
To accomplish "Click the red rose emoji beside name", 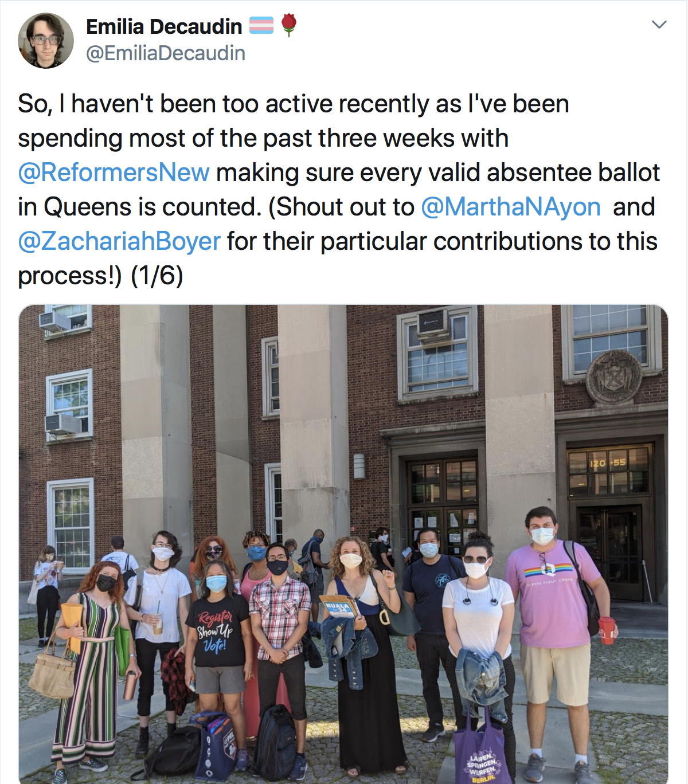I will coord(289,25).
